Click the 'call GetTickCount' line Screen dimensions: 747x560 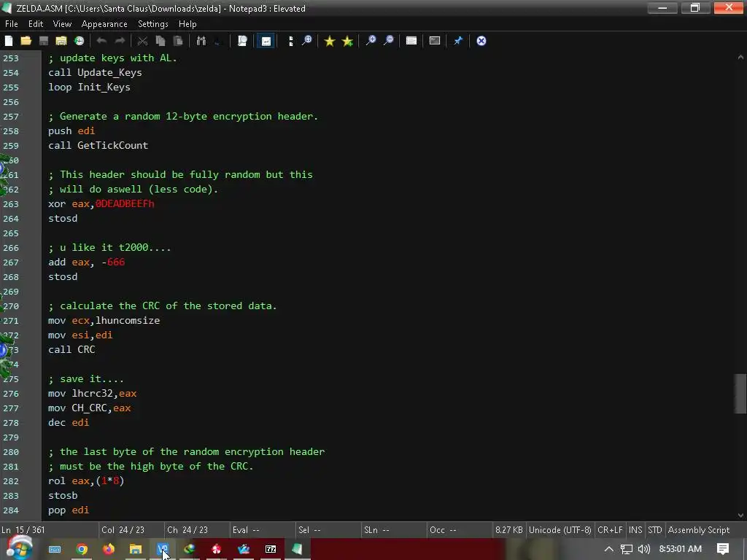[x=98, y=145]
